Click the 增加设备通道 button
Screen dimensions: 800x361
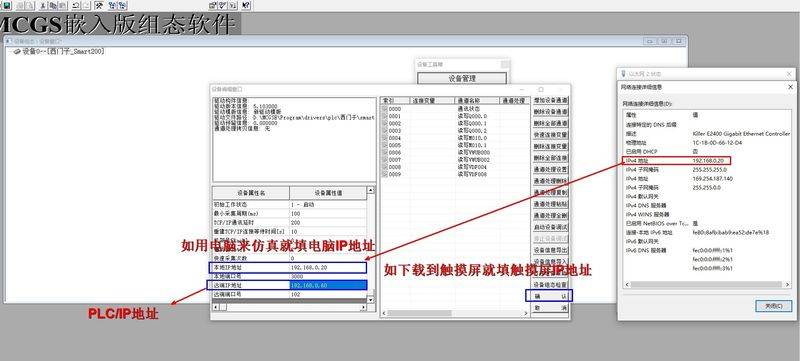[x=551, y=100]
